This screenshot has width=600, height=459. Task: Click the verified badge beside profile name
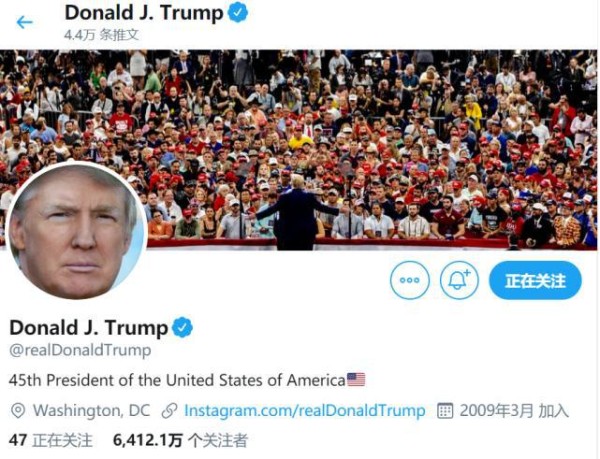pyautogui.click(x=183, y=327)
